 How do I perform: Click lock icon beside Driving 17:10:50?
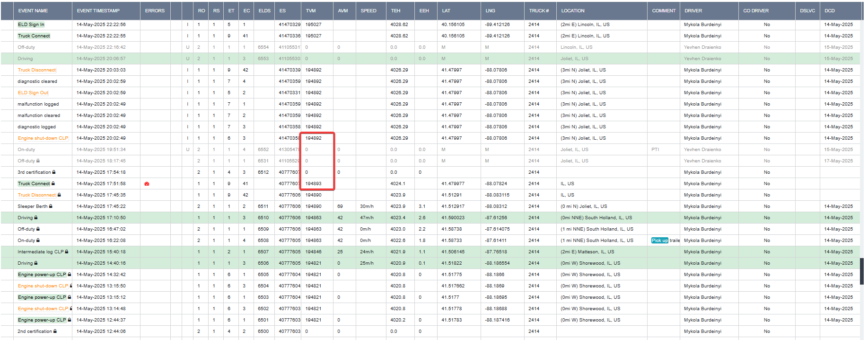(x=36, y=218)
